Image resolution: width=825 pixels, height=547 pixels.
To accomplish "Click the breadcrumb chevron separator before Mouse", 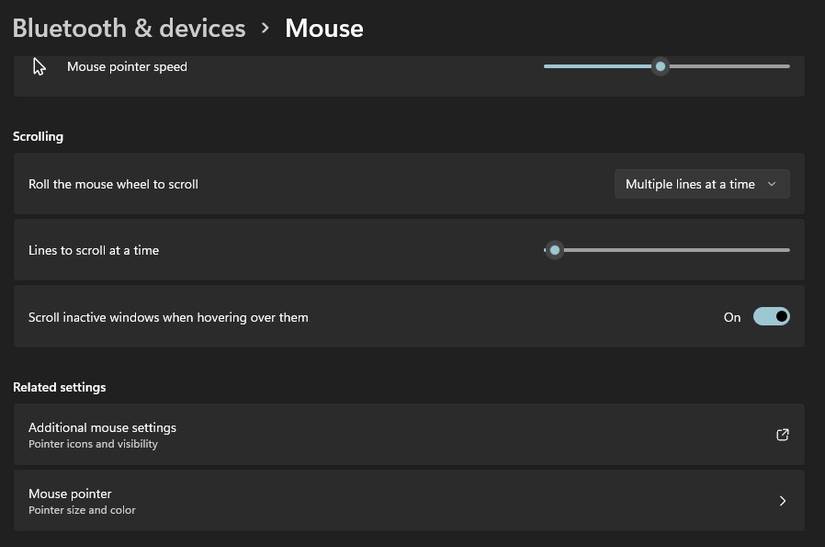I will click(265, 28).
